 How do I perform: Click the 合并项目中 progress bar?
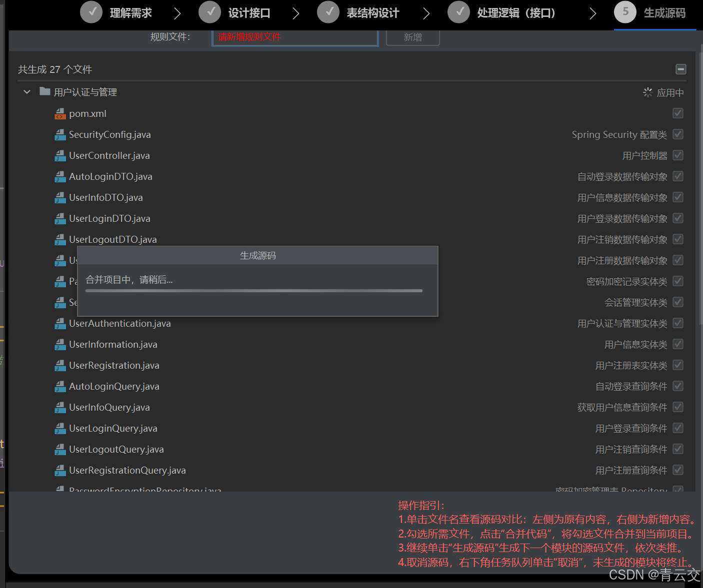(254, 291)
